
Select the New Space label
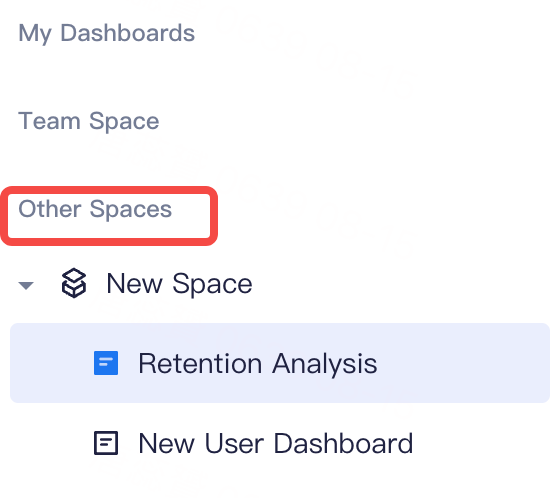[x=179, y=284]
